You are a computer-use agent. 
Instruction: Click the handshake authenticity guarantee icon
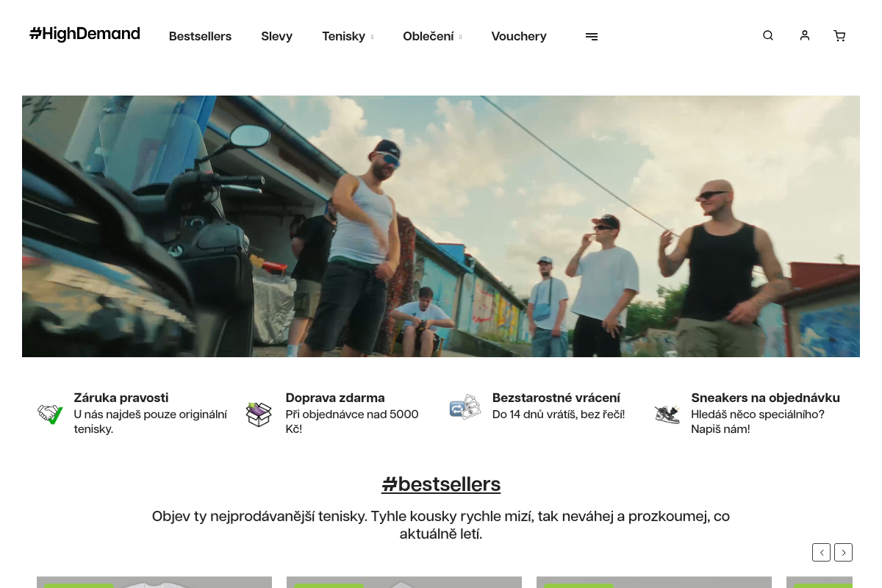51,414
